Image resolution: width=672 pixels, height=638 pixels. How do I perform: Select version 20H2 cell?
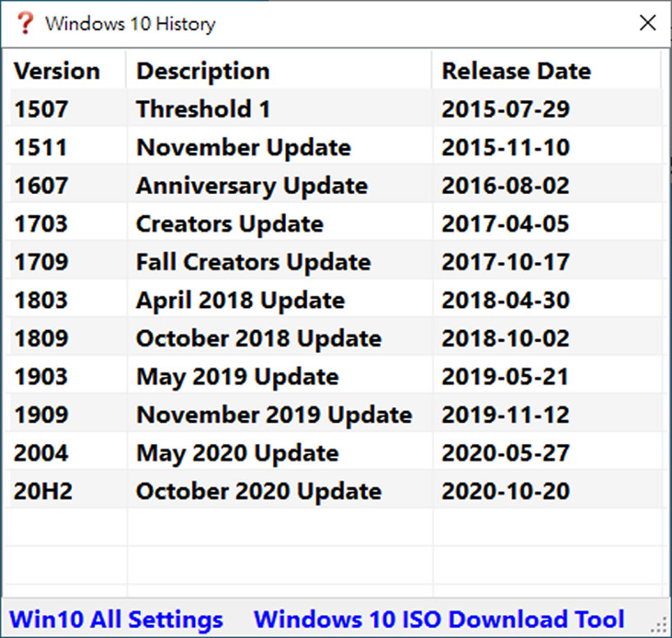(x=43, y=491)
